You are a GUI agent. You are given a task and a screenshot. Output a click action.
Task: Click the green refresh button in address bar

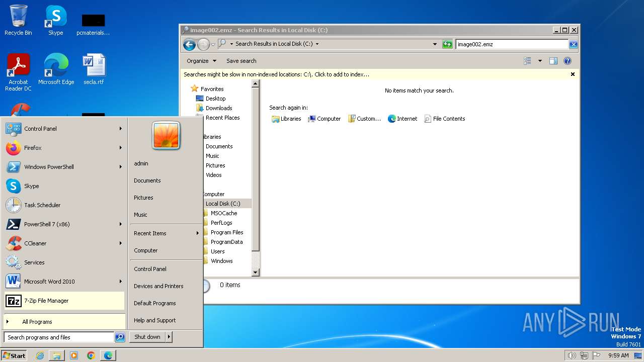(x=447, y=44)
